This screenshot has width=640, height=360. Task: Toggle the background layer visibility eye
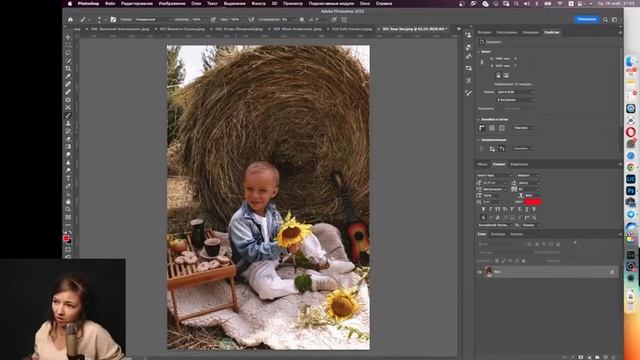(480, 272)
